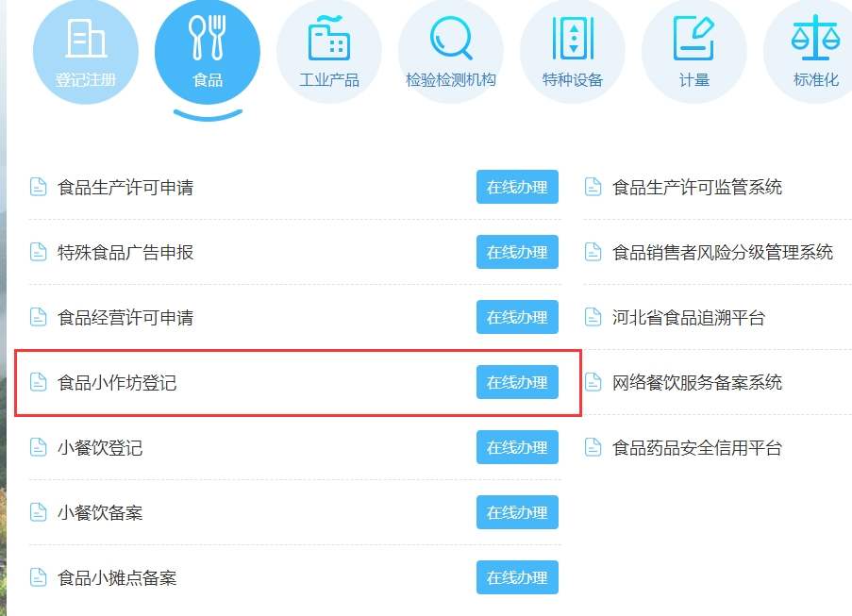Start 在线办理 for 食品经营许可申请
This screenshot has width=852, height=616.
point(517,317)
